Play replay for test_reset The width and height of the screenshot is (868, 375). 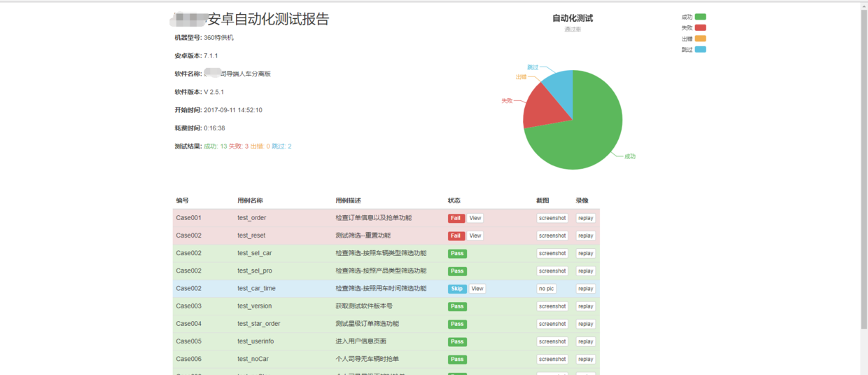(x=586, y=236)
